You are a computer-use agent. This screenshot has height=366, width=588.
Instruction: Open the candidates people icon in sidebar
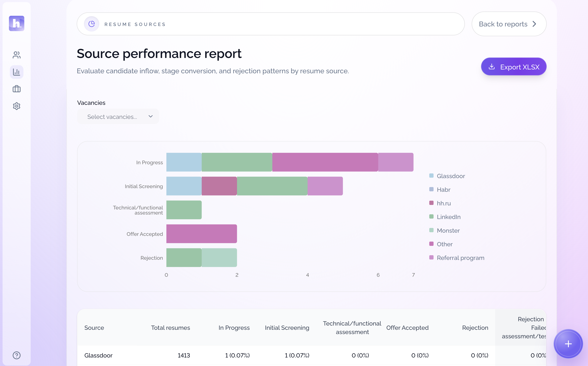(16, 55)
